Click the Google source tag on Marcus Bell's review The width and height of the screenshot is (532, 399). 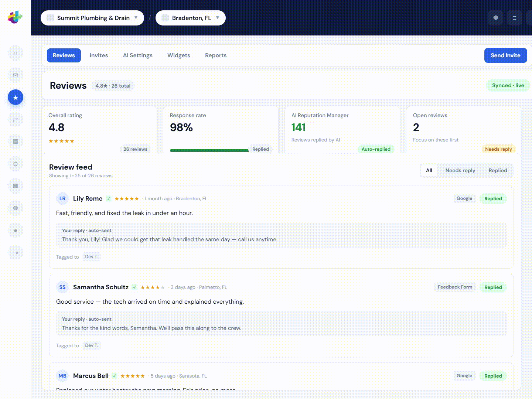point(464,376)
